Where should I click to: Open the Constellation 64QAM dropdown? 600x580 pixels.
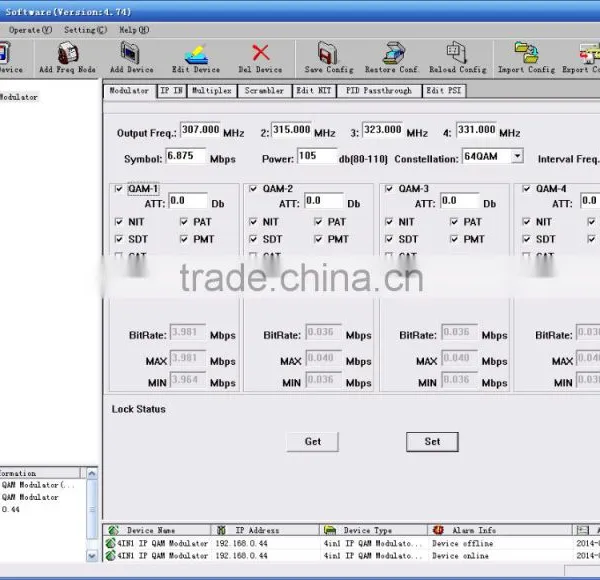coord(517,156)
